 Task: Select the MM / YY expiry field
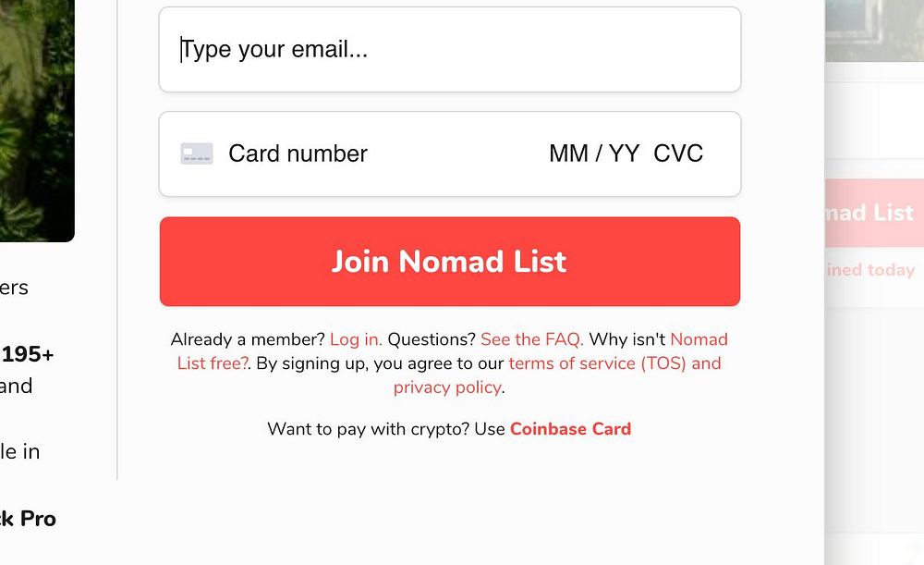point(594,154)
